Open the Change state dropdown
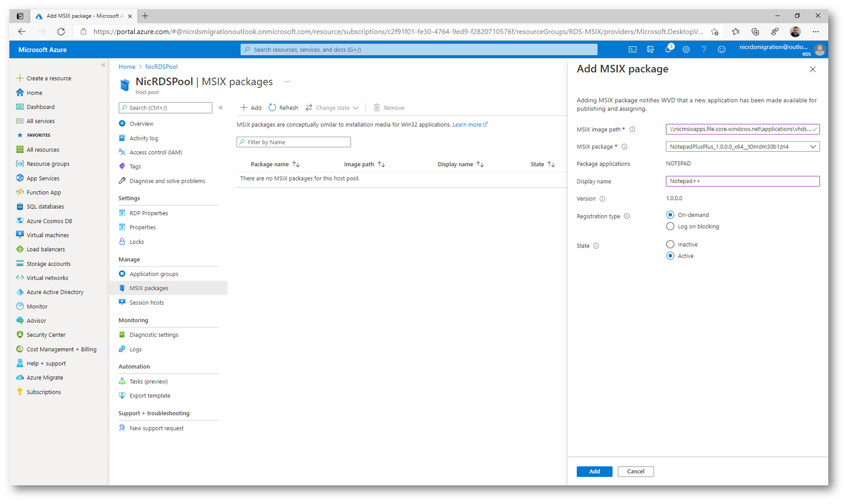Screen dimensions: 847x504 click(x=332, y=108)
